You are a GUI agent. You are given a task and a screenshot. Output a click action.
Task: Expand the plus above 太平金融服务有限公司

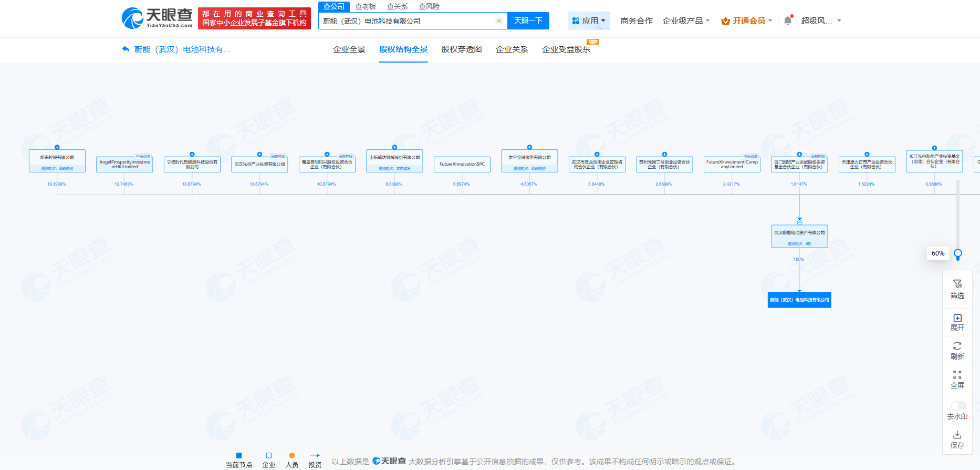[529, 147]
